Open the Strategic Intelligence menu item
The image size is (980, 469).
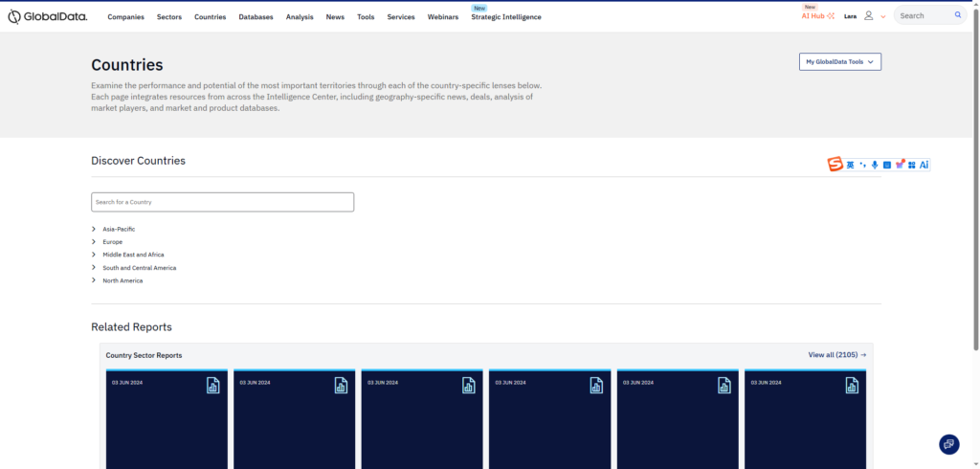pos(505,17)
